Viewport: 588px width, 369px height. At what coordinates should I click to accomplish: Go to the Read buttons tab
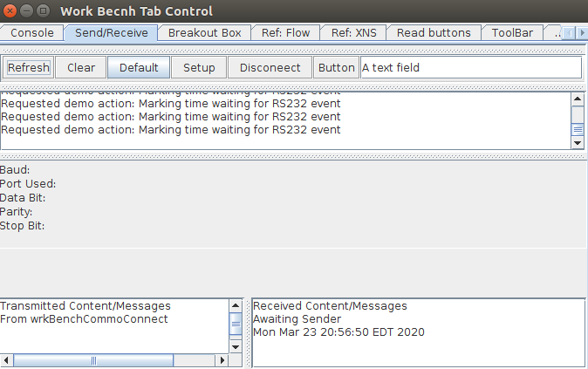click(433, 33)
